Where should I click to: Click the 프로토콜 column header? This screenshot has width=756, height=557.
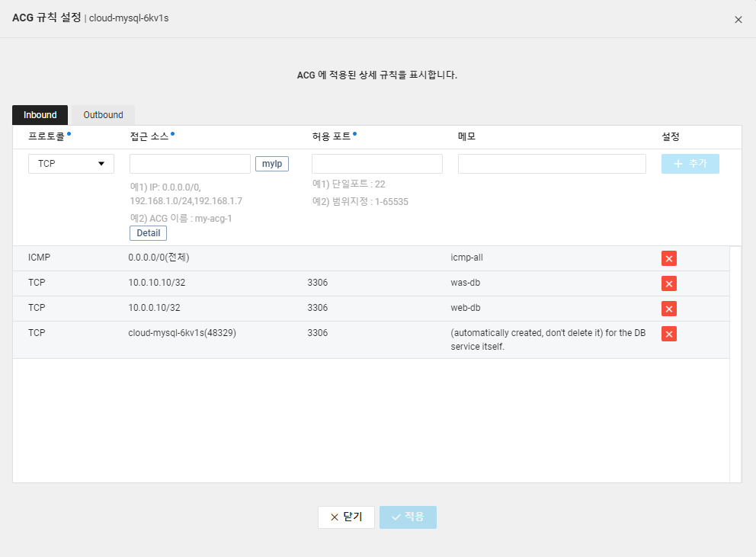click(46, 136)
